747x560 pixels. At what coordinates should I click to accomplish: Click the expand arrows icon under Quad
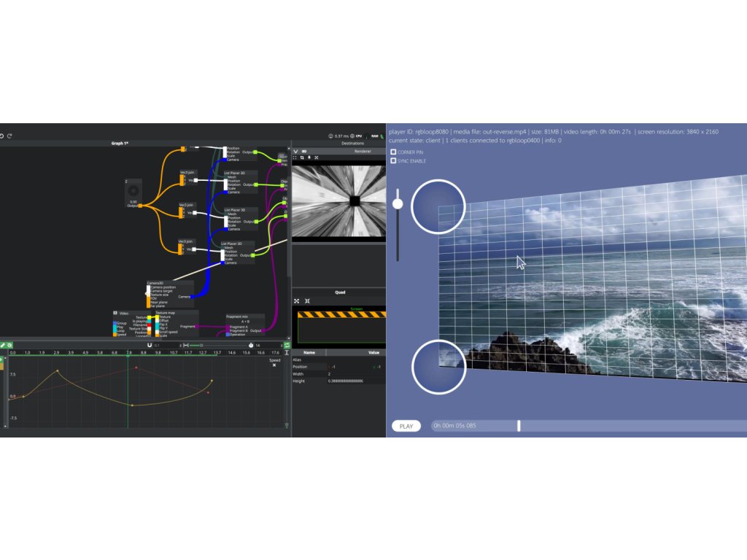[x=296, y=301]
